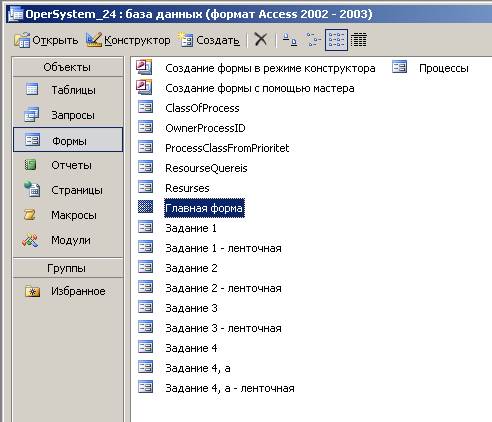Open the Страницы objects section
Image resolution: width=492 pixels, height=422 pixels.
coord(68,190)
